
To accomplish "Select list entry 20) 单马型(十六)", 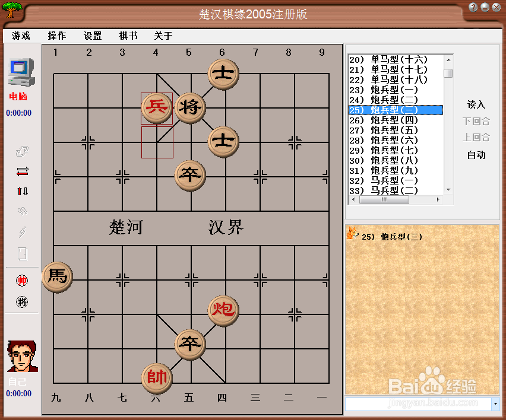I will point(396,60).
